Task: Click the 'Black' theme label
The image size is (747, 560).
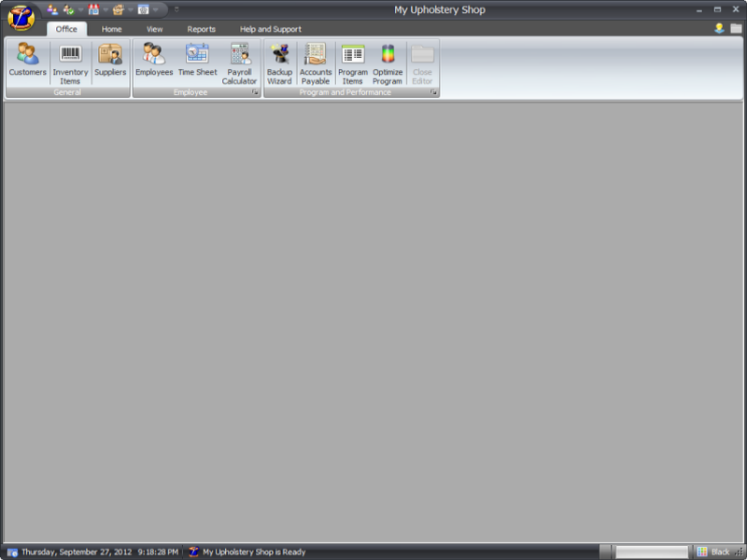Action: 720,552
